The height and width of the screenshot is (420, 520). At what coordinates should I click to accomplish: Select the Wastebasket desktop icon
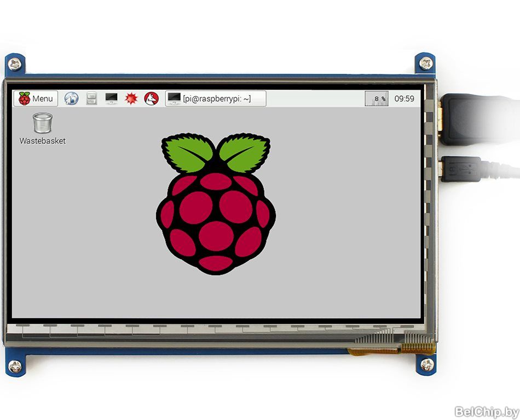(43, 123)
